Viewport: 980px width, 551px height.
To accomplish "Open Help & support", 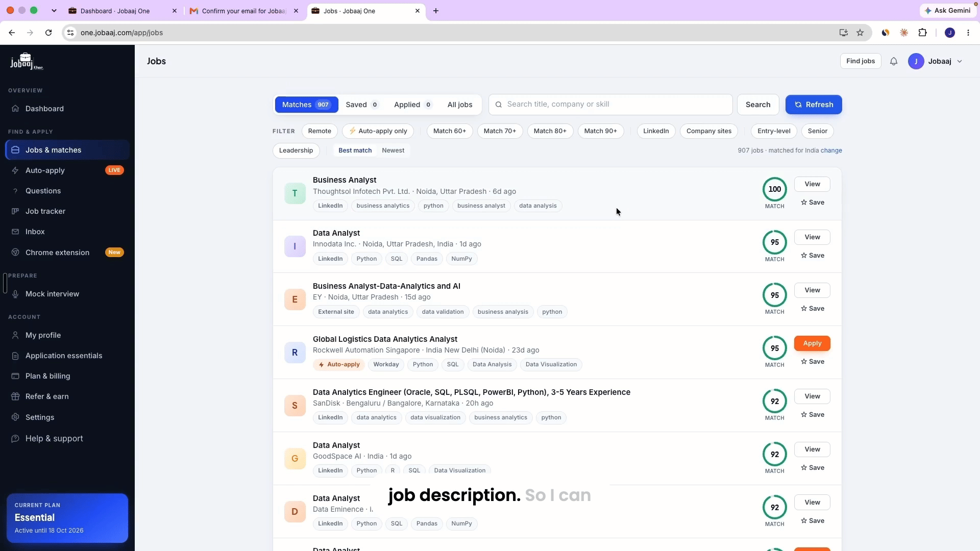I will click(x=67, y=439).
